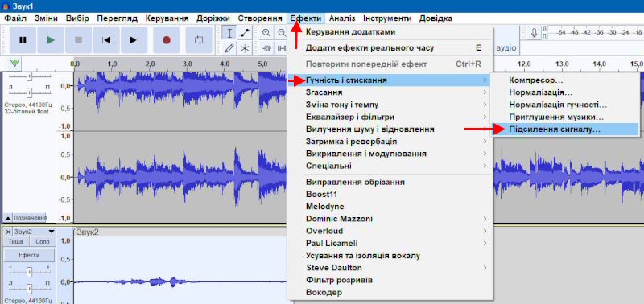This screenshot has width=644, height=304.
Task: Expand the Зміна тону і темпу submenu
Action: click(x=390, y=105)
